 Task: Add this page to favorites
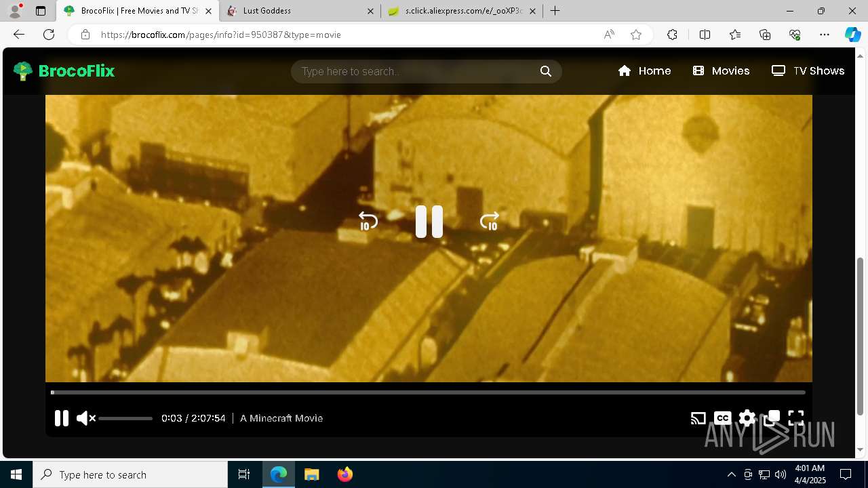[x=636, y=35]
